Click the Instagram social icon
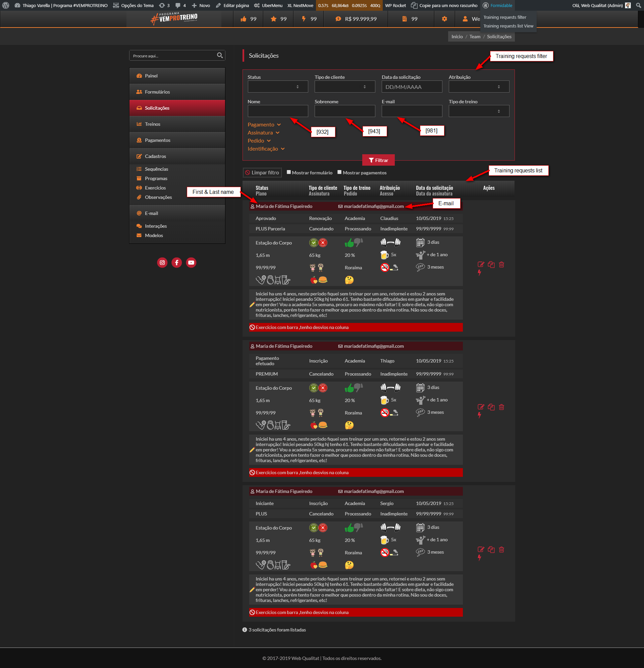 pyautogui.click(x=162, y=263)
